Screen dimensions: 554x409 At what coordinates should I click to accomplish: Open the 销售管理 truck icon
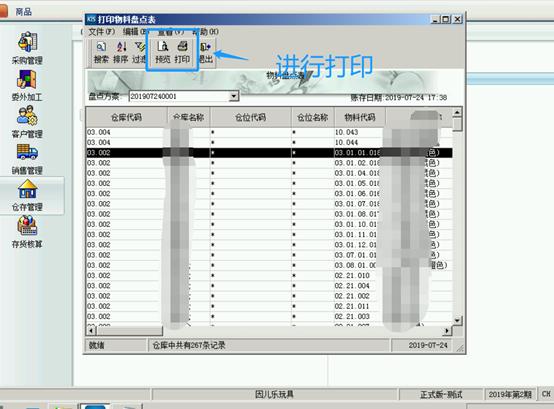[x=27, y=152]
